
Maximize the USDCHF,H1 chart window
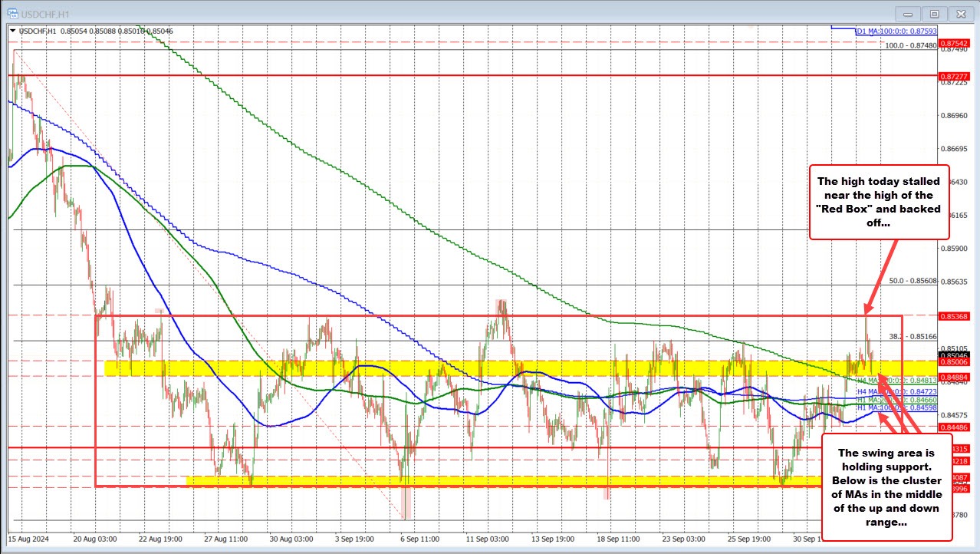tap(934, 14)
